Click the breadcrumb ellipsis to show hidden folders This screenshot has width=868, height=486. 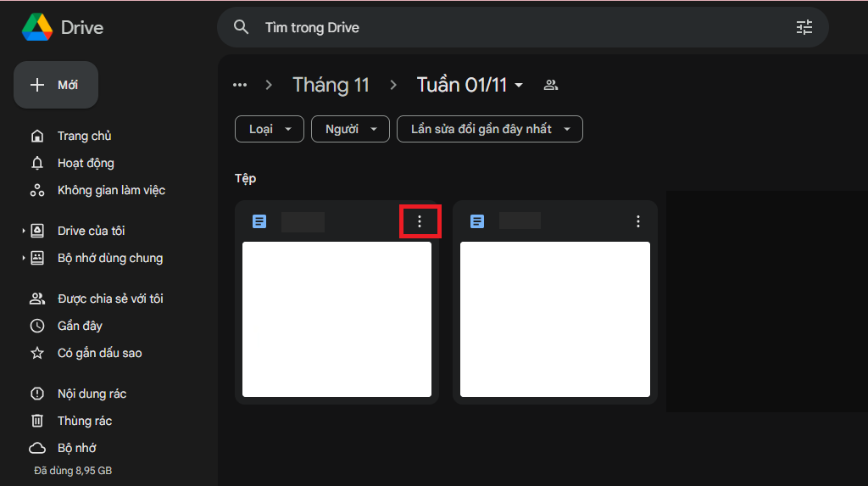(240, 85)
